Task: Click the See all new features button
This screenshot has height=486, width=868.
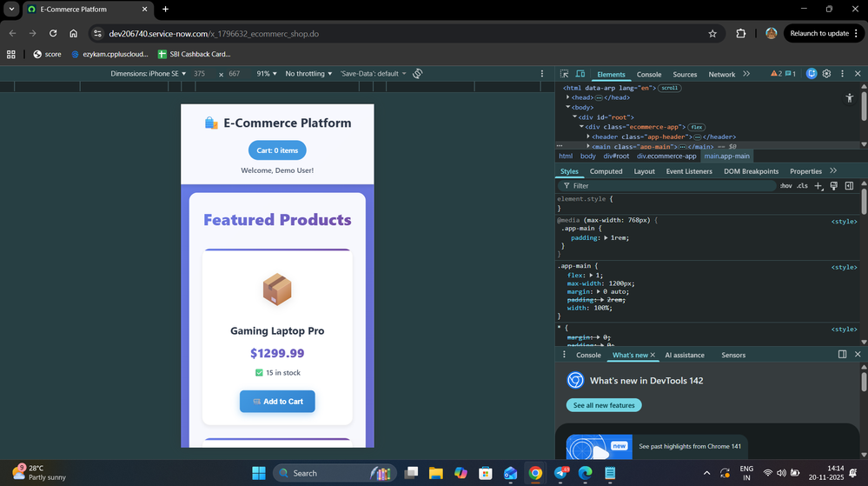Action: point(604,405)
